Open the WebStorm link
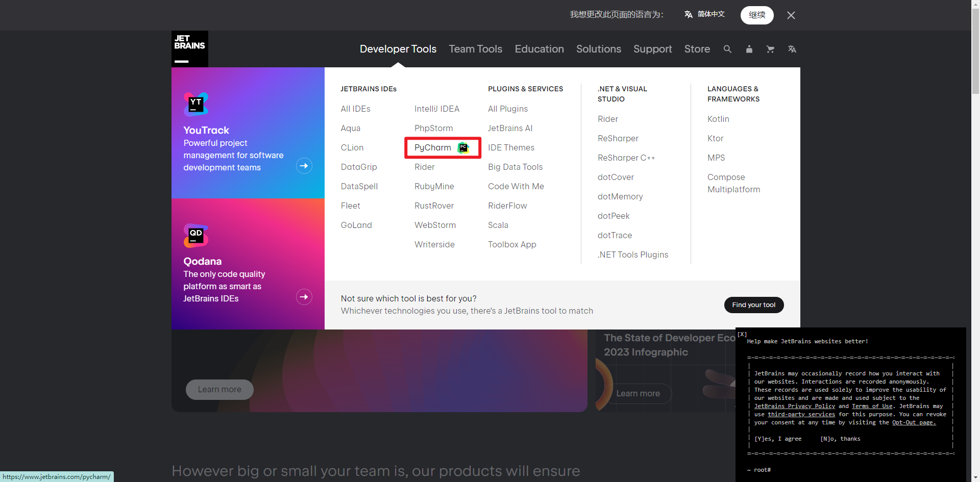This screenshot has height=482, width=980. 435,225
